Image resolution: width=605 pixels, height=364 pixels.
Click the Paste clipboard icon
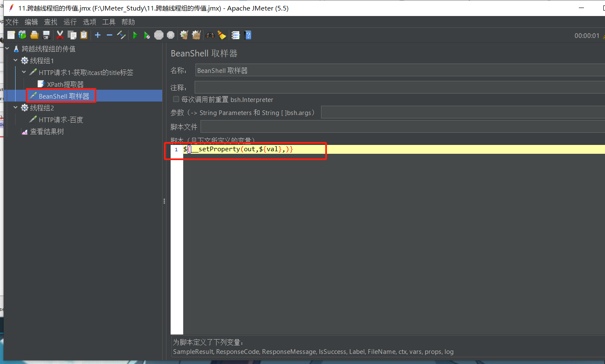point(84,35)
